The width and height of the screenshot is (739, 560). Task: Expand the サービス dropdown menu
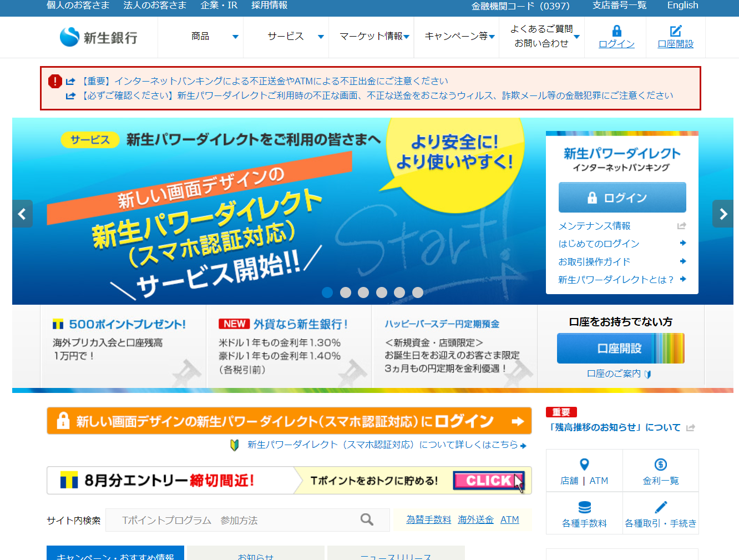pyautogui.click(x=286, y=37)
